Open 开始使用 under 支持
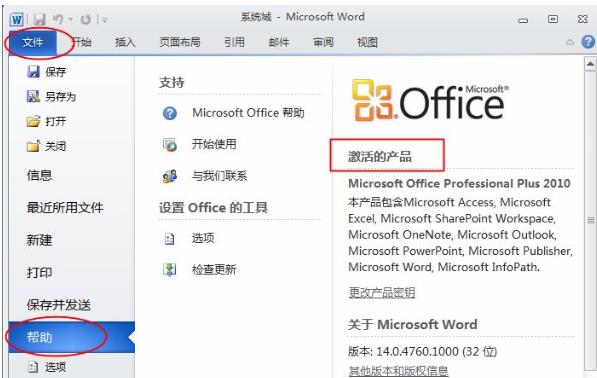The height and width of the screenshot is (378, 597). [214, 144]
